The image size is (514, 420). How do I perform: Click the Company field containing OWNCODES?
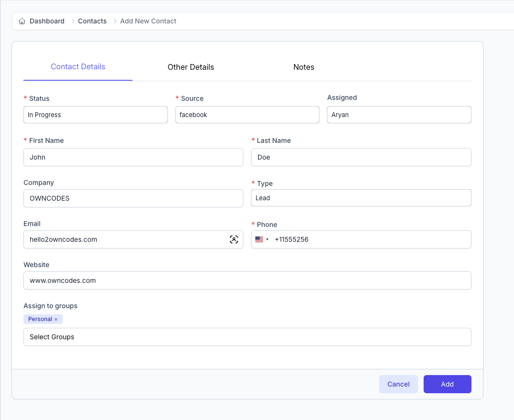point(133,198)
